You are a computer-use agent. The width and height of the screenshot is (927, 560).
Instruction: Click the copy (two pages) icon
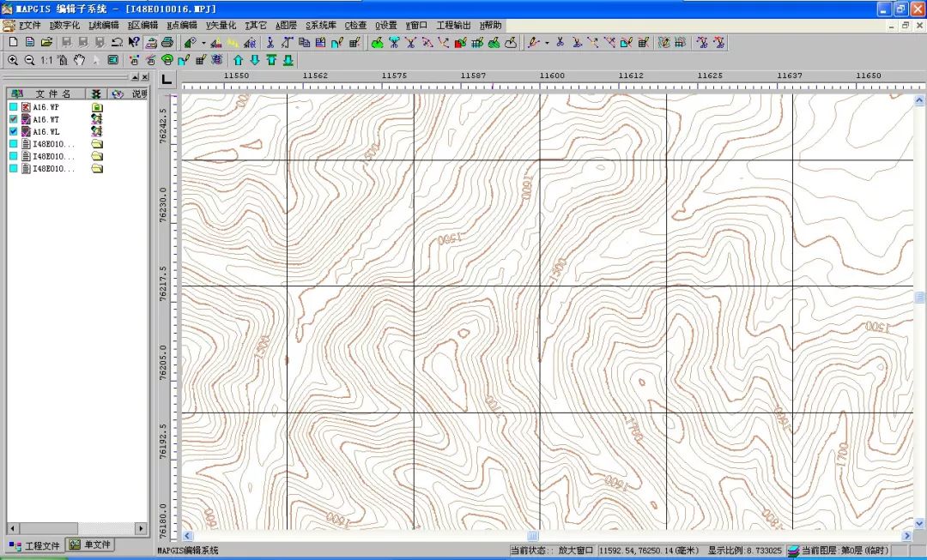[x=304, y=43]
